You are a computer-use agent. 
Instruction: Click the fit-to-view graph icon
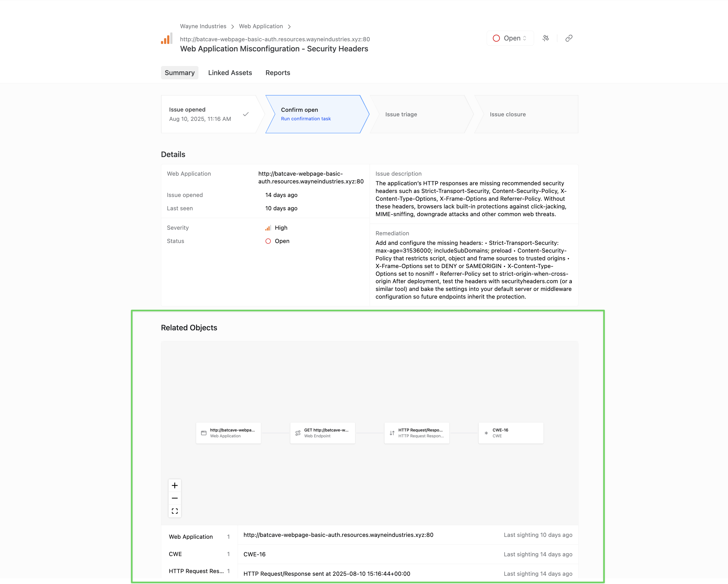click(x=175, y=511)
